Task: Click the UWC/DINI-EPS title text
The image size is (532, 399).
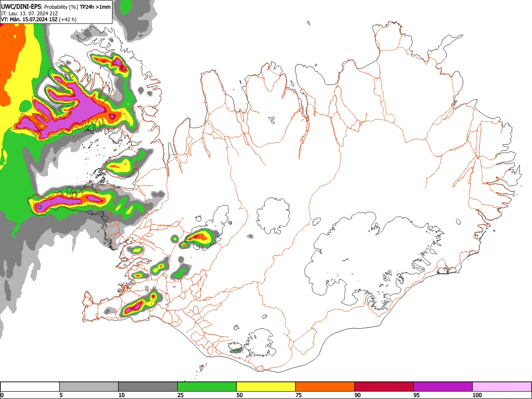Action: 21,7
